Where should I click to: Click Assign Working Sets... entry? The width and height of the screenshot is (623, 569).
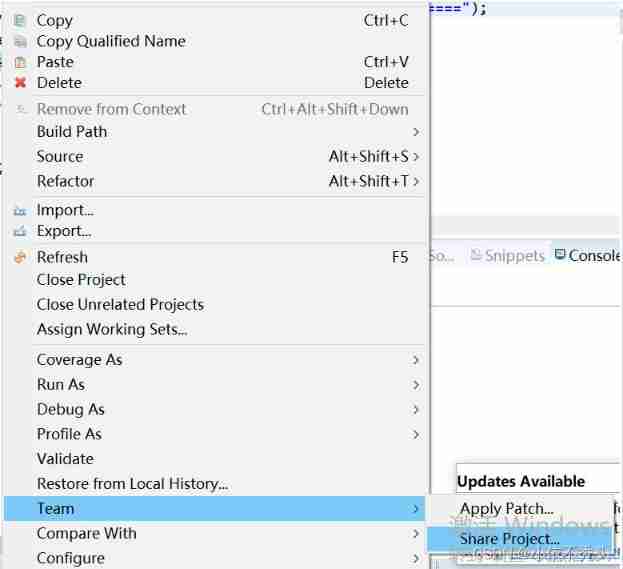[x=112, y=329]
